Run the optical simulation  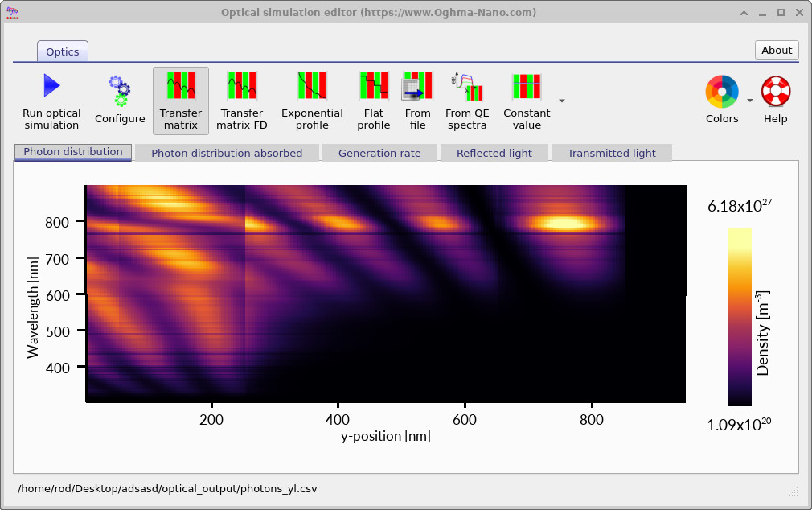[x=51, y=101]
